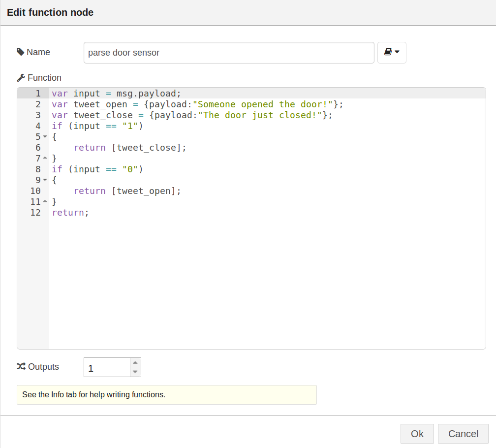The image size is (496, 448).
Task: Decrease Outputs with the down stepper arrow
Action: pos(135,371)
